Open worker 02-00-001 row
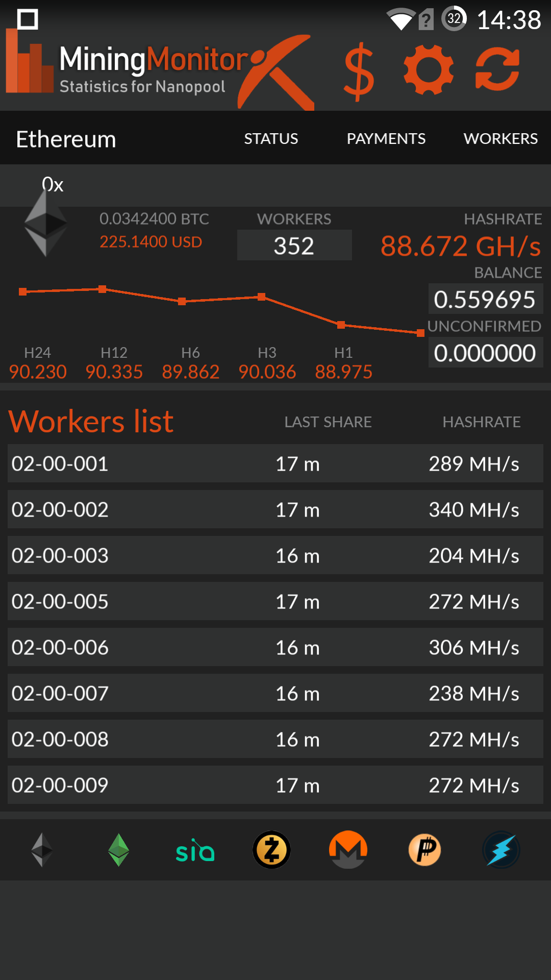The width and height of the screenshot is (551, 980). pos(275,463)
